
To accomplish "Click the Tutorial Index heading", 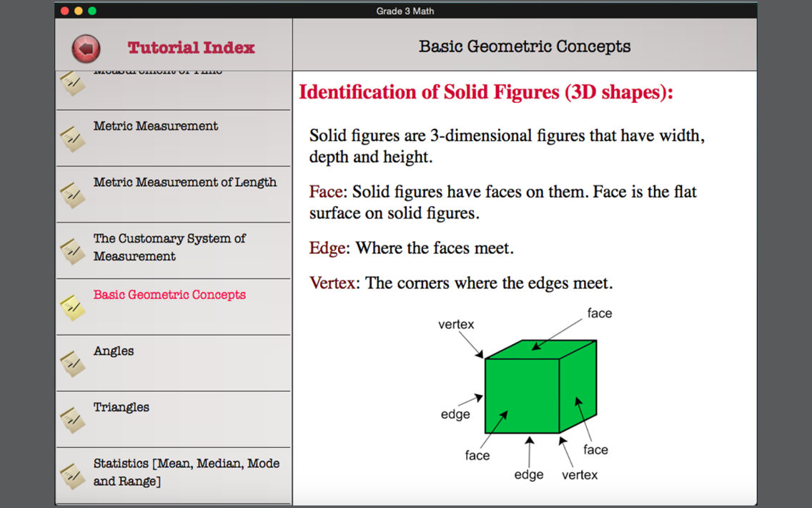I will [190, 47].
